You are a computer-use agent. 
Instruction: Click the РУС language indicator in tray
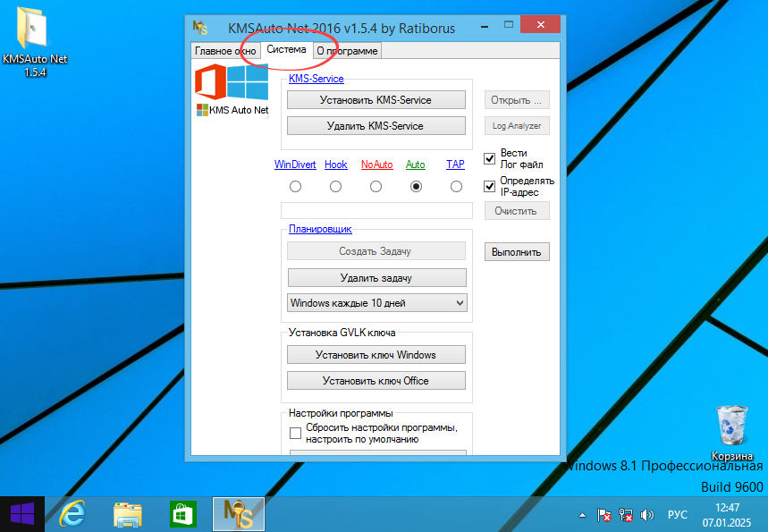click(677, 515)
